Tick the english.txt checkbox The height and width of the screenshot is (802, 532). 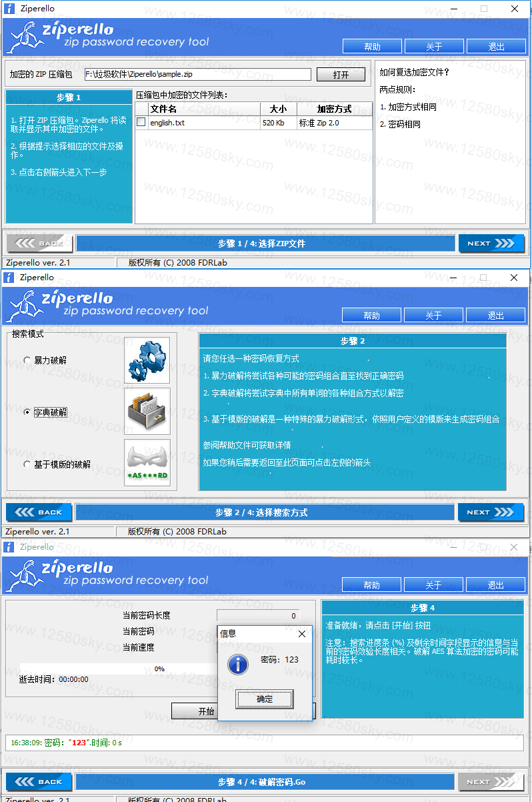click(x=141, y=123)
